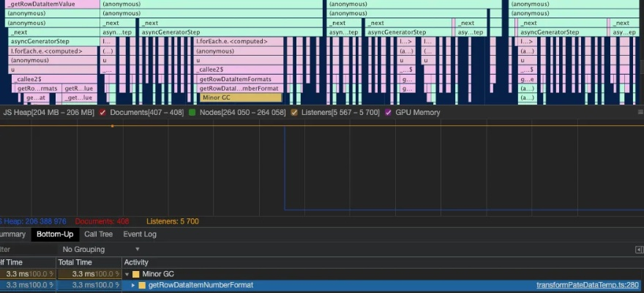Viewport: 644px width, 293px height.
Task: Click the orange marker on the memory graph
Action: (112, 126)
